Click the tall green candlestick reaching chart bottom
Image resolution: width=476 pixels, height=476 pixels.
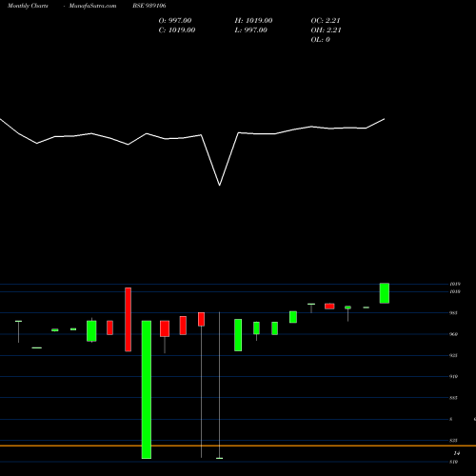147,389
